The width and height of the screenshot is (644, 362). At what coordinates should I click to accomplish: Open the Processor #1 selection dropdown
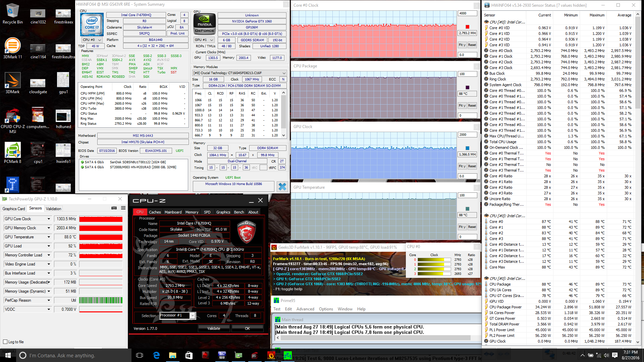[x=193, y=315]
